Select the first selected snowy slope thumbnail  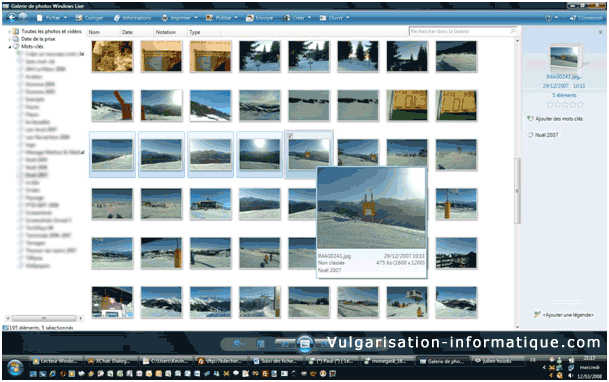(112, 155)
